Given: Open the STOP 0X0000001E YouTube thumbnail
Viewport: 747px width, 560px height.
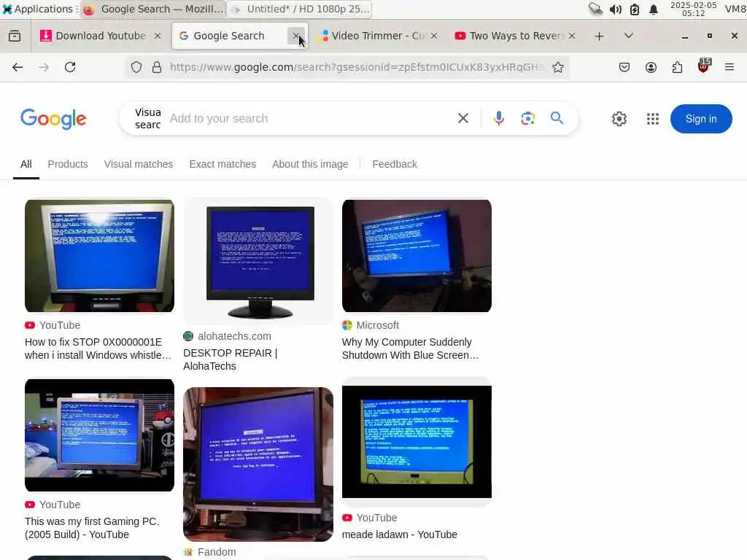Looking at the screenshot, I should click(x=99, y=256).
